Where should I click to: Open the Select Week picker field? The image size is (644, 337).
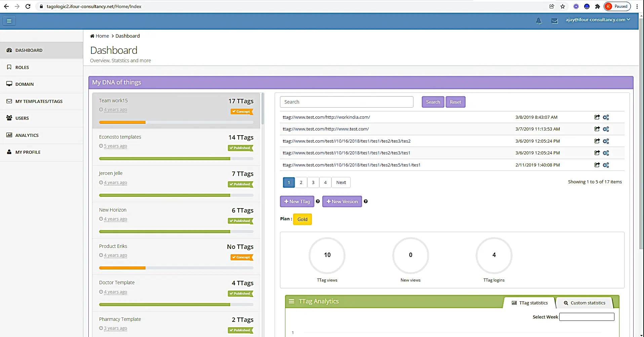coord(587,317)
